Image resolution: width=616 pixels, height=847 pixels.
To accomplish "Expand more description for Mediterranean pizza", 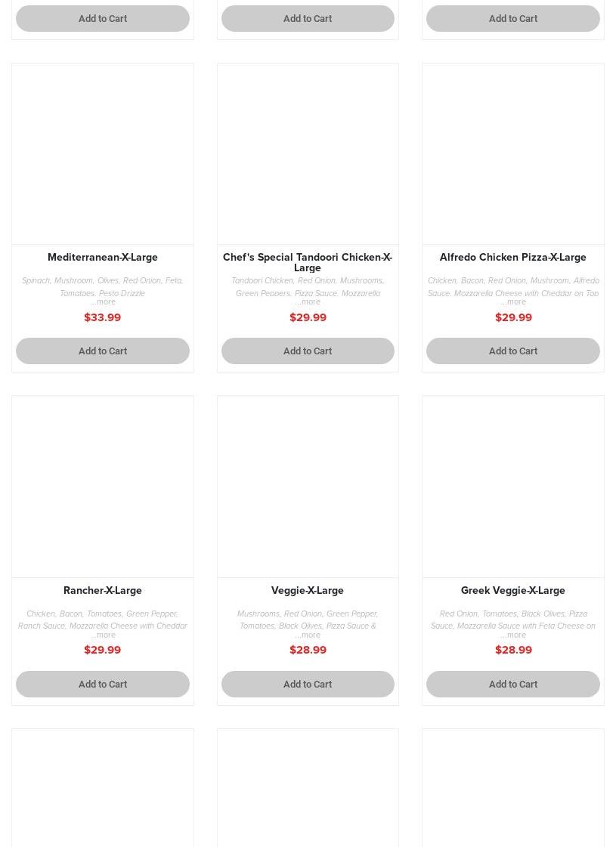I will [103, 302].
